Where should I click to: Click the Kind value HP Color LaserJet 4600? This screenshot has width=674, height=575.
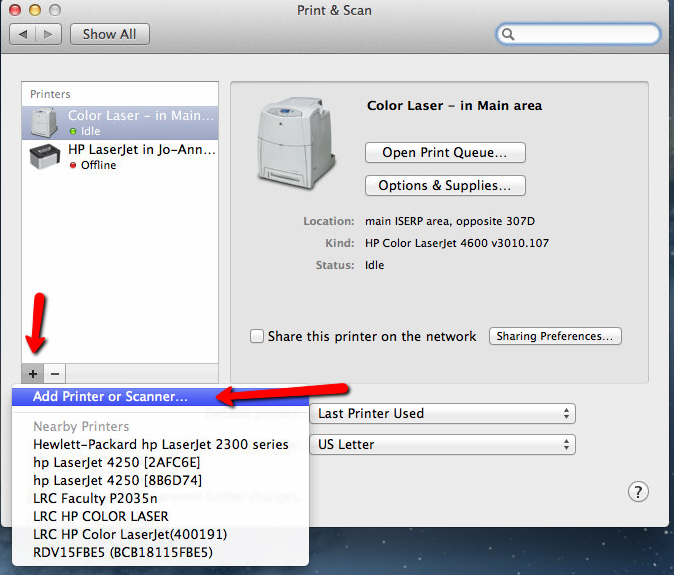coord(457,243)
